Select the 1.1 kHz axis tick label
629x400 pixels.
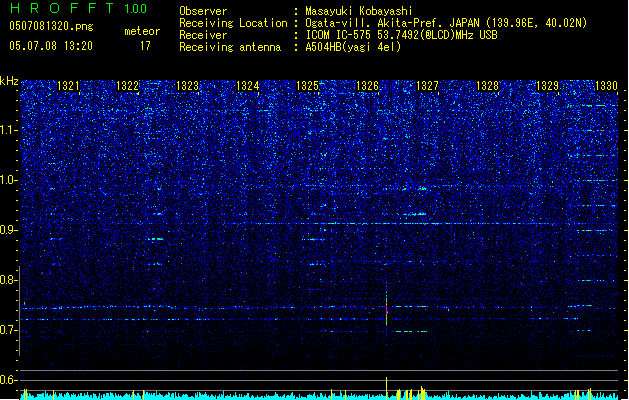(9, 130)
